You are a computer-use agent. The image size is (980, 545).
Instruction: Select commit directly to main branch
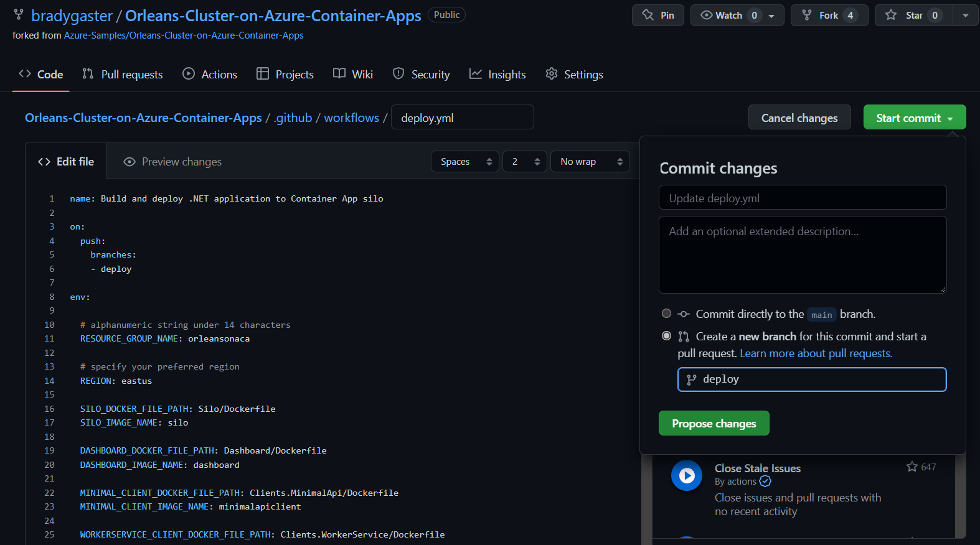tap(666, 314)
